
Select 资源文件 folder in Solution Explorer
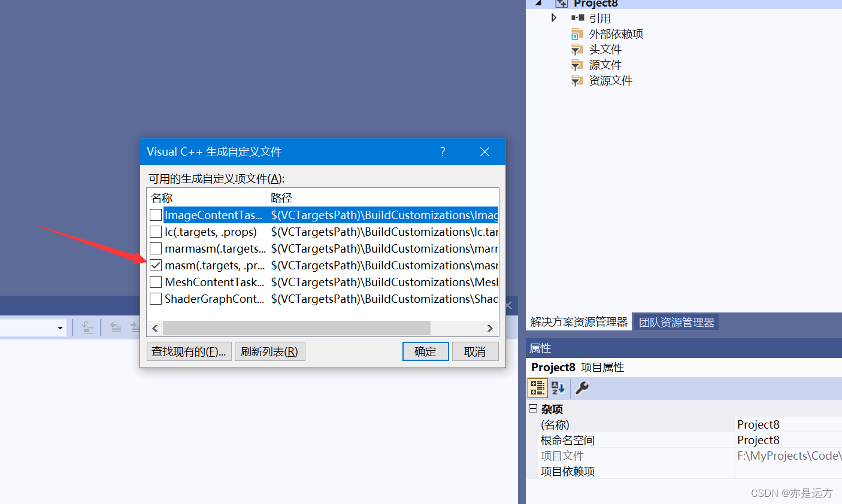[611, 81]
